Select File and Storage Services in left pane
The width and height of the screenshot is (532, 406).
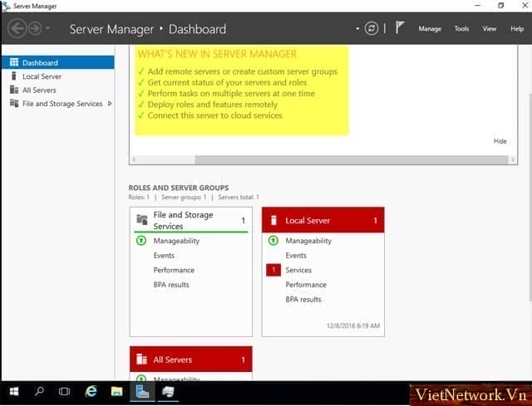point(58,103)
